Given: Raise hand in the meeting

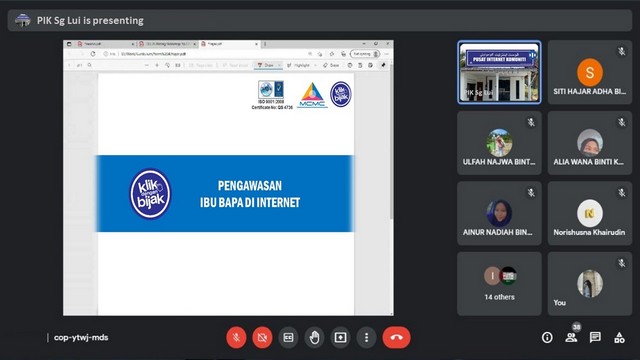Looking at the screenshot, I should 314,338.
